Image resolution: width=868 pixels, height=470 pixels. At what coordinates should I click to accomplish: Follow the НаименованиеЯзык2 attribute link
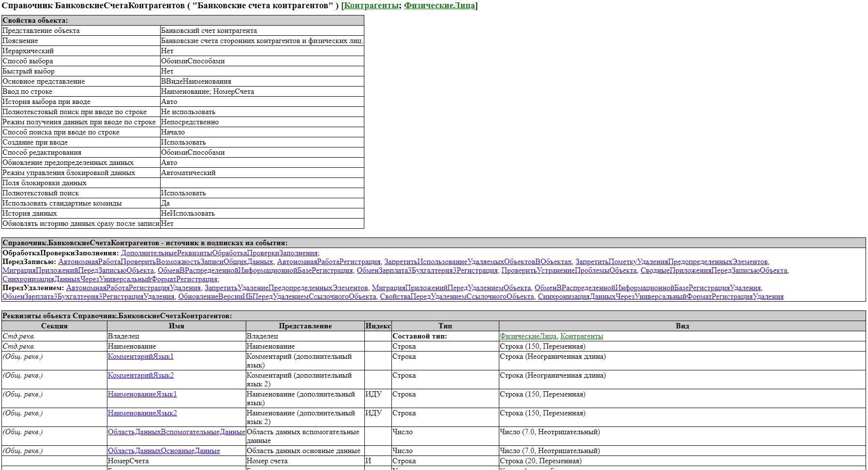point(142,413)
